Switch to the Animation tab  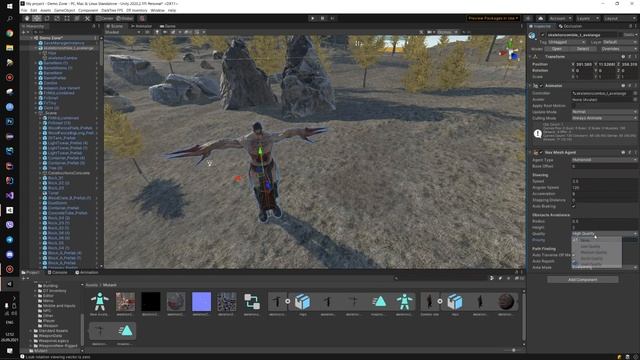pyautogui.click(x=87, y=272)
